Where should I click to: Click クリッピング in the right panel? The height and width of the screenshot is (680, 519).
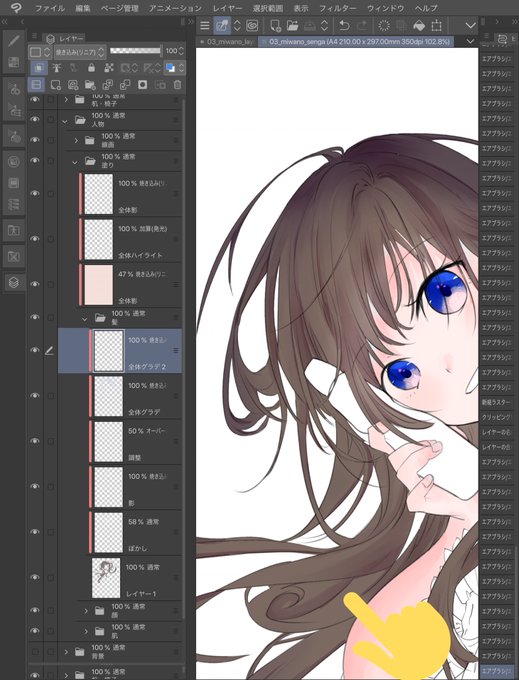point(496,417)
